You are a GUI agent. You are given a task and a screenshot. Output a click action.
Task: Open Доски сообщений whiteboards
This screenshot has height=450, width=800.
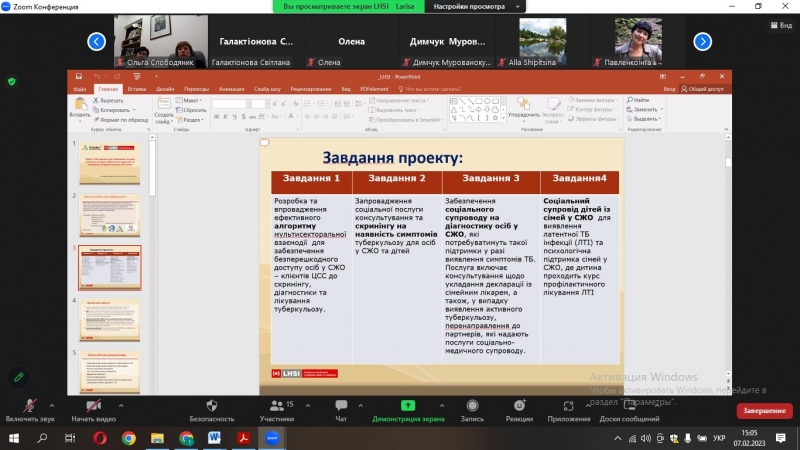630,411
